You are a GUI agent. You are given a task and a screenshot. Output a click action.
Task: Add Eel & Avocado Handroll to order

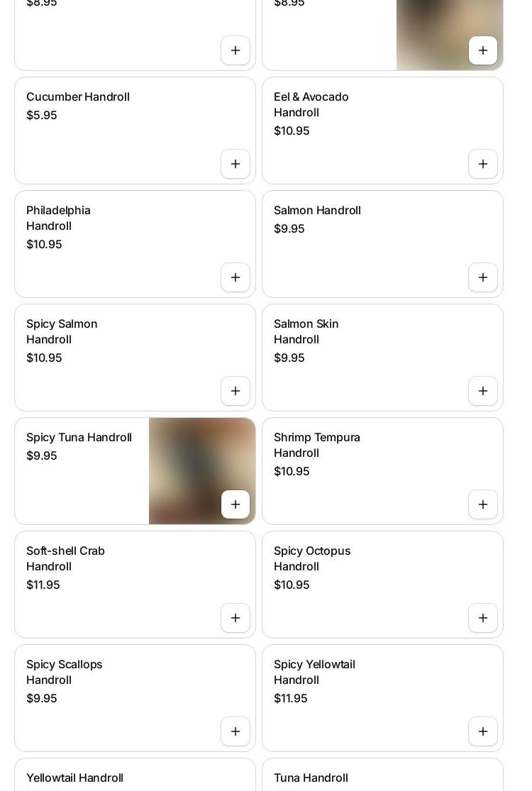pos(483,164)
